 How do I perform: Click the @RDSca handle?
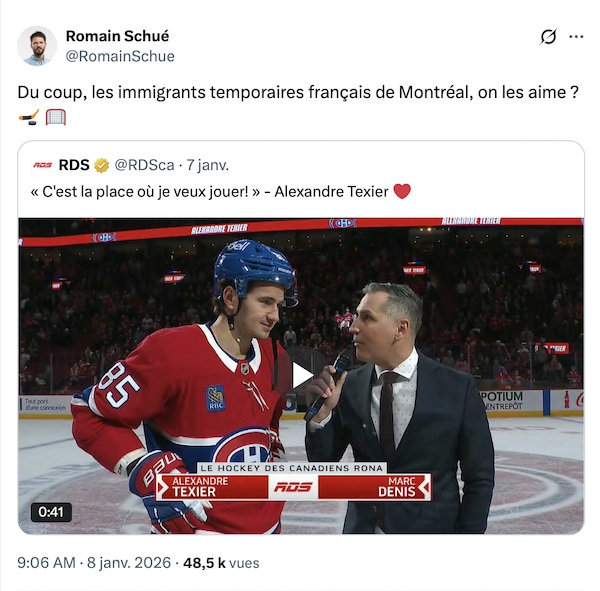147,165
